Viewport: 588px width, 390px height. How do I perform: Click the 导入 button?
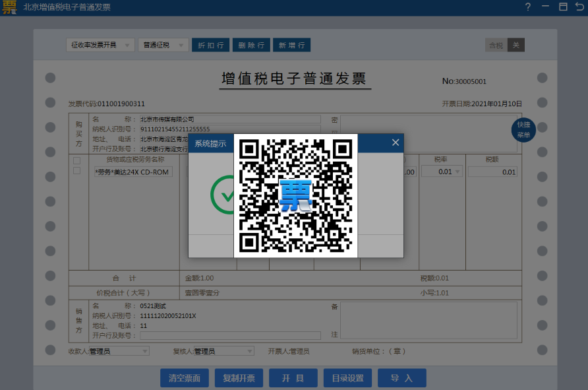[402, 378]
